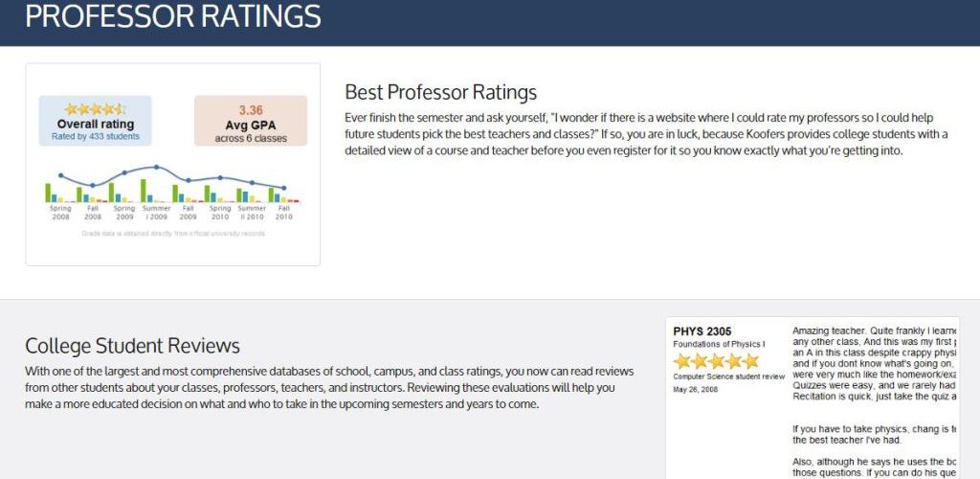Click the Summer II 2010 grade bars
The height and width of the screenshot is (479, 980).
tap(252, 195)
